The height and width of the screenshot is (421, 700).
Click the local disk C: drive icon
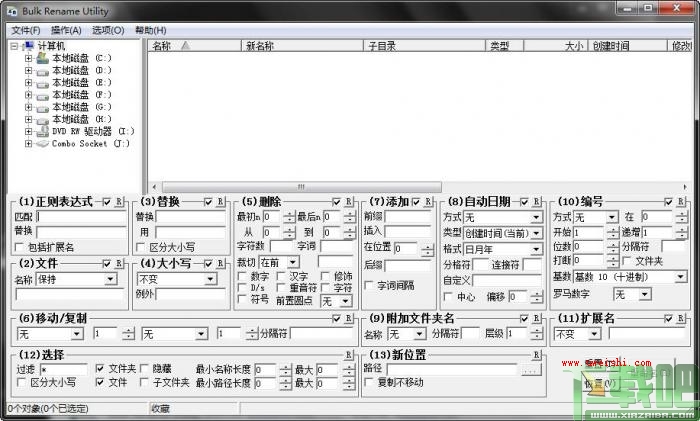tap(42, 58)
